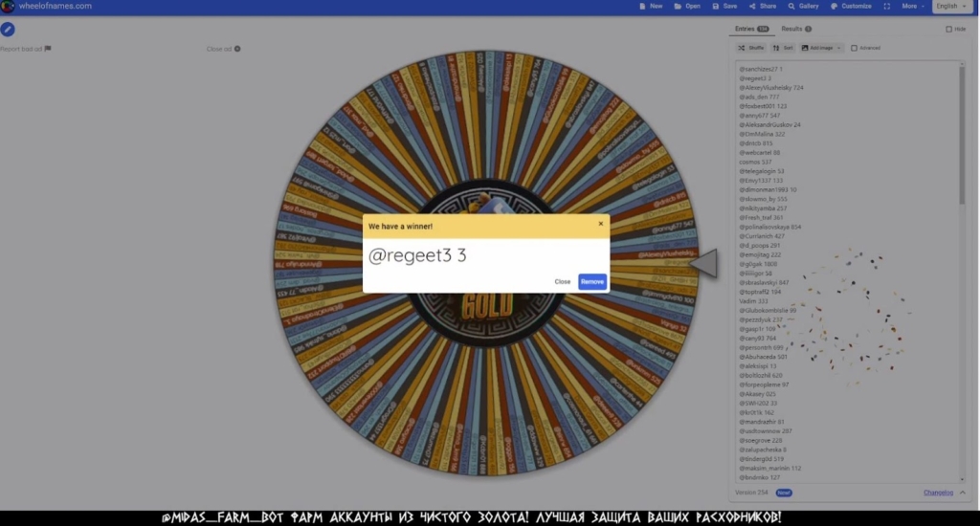Screen dimensions: 980x526
Task: Shuffle the entries list
Action: pyautogui.click(x=751, y=47)
